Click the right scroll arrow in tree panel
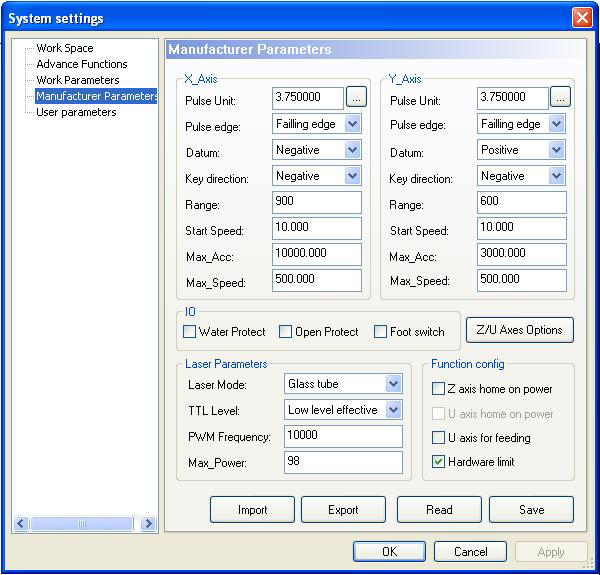 click(x=148, y=523)
